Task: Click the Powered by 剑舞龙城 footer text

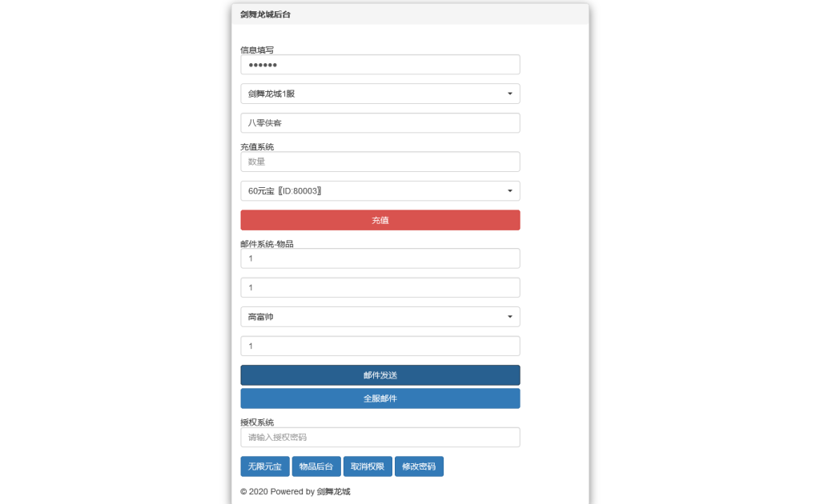Action: click(x=296, y=492)
